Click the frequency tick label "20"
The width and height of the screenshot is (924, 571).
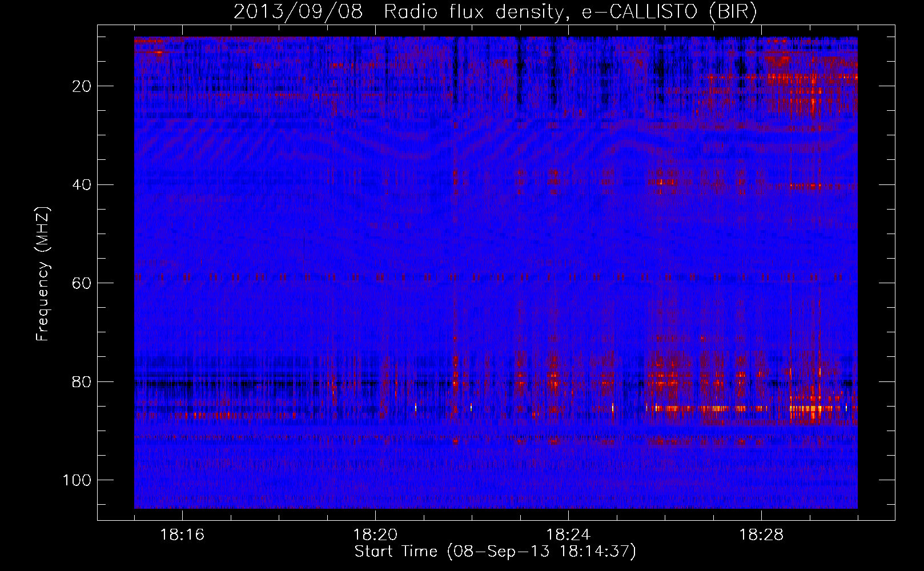pos(82,86)
